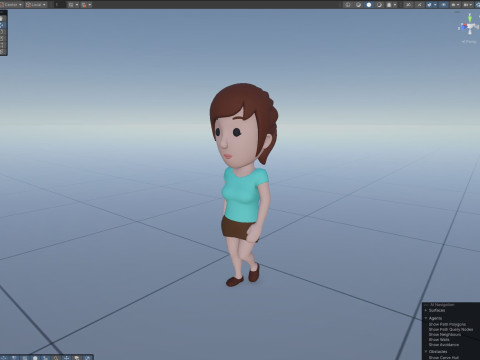This screenshot has width=480, height=360.
Task: Toggle Persp projection label under gizmo
Action: [x=469, y=42]
